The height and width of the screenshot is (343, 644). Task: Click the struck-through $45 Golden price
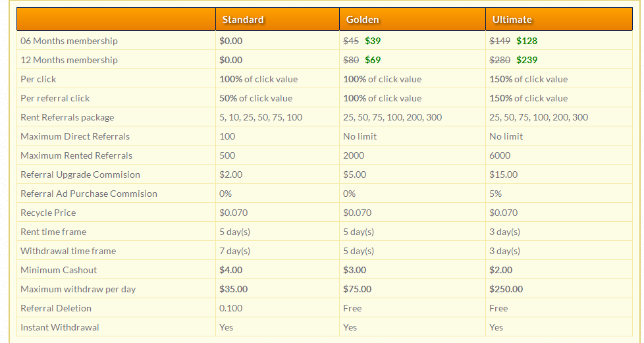pyautogui.click(x=351, y=41)
